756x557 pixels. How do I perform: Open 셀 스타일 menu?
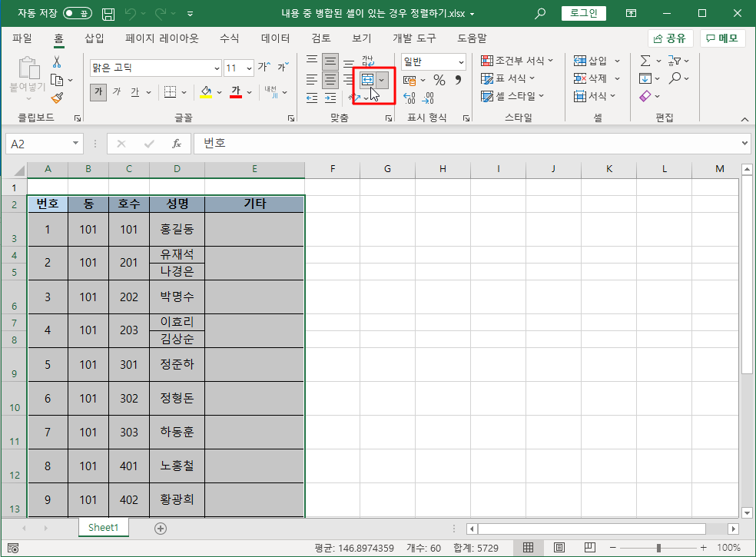click(x=512, y=97)
